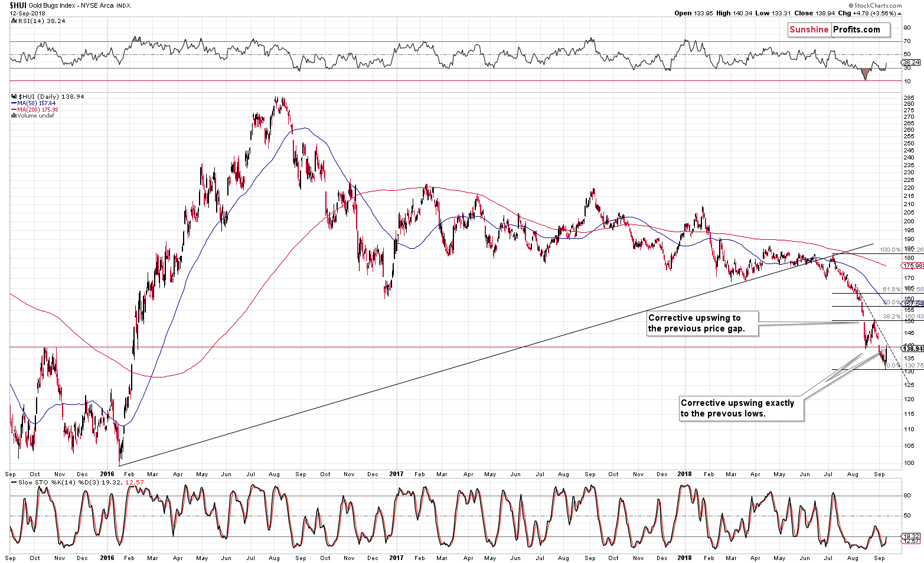924x563 pixels.
Task: Click the 2018 year label under the Slow STO panel
Action: pyautogui.click(x=685, y=558)
